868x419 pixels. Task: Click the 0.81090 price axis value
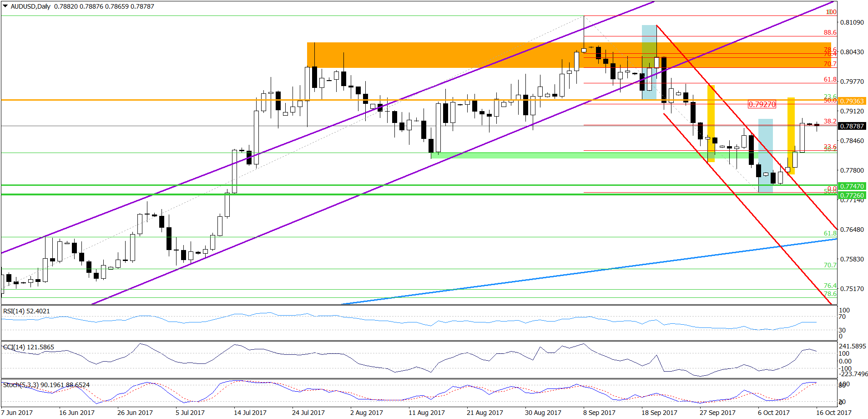pos(852,22)
